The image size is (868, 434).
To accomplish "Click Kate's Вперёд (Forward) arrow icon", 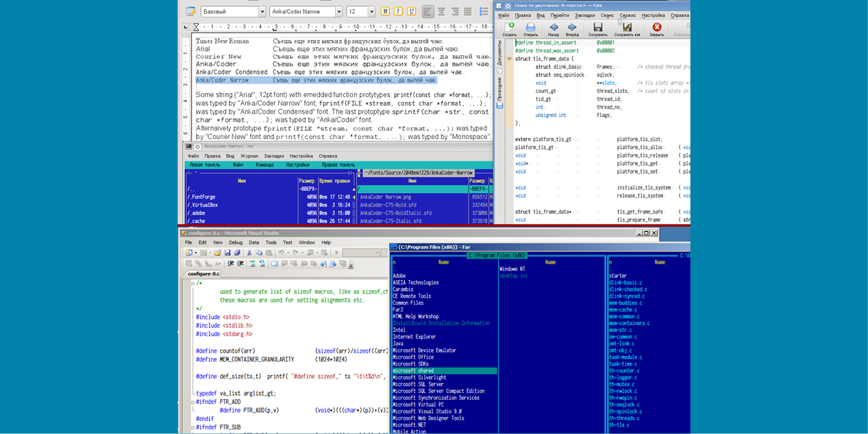I will pos(572,29).
